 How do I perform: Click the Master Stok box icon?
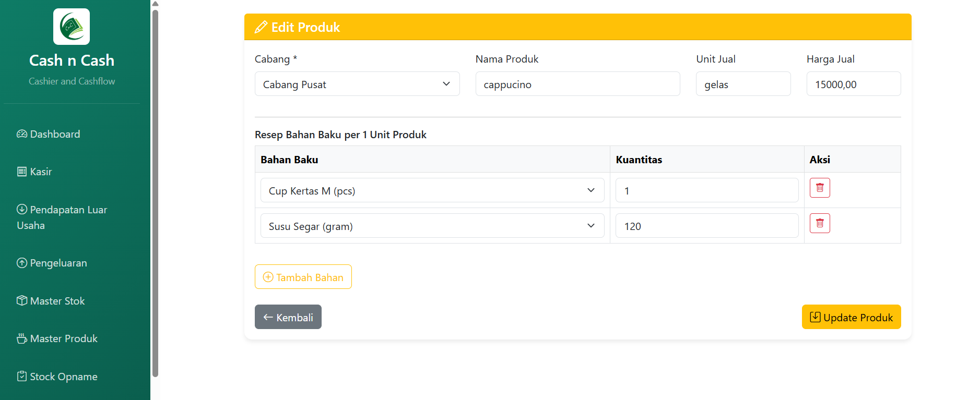click(x=22, y=300)
